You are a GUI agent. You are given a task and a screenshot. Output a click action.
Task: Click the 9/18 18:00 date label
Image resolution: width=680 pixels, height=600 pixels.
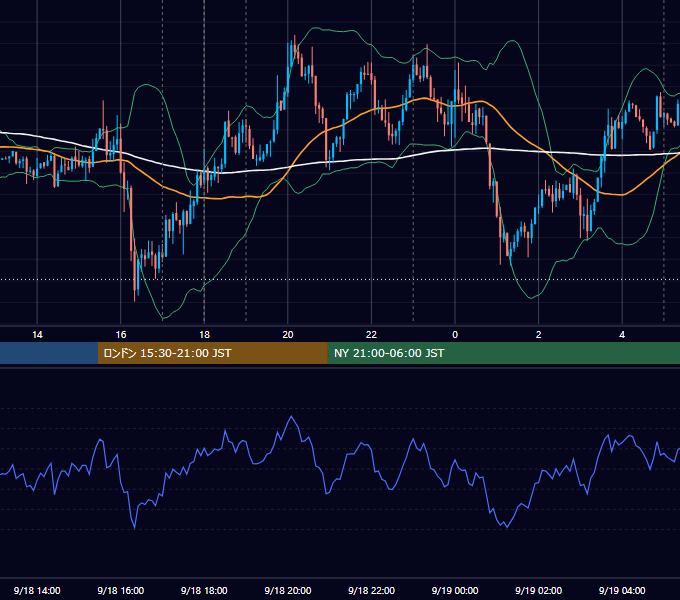coord(204,590)
